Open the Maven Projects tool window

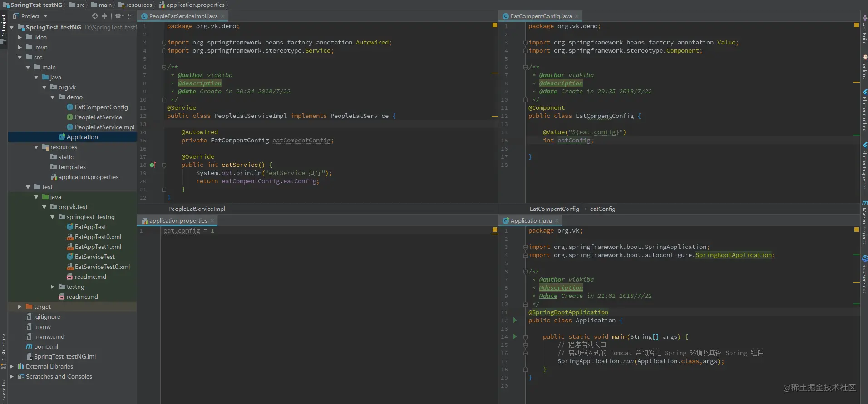coord(864,222)
